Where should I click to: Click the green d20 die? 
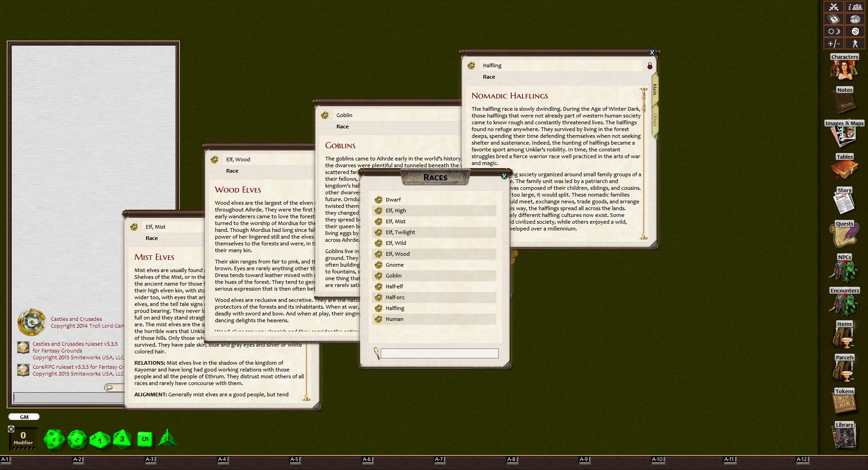54,439
